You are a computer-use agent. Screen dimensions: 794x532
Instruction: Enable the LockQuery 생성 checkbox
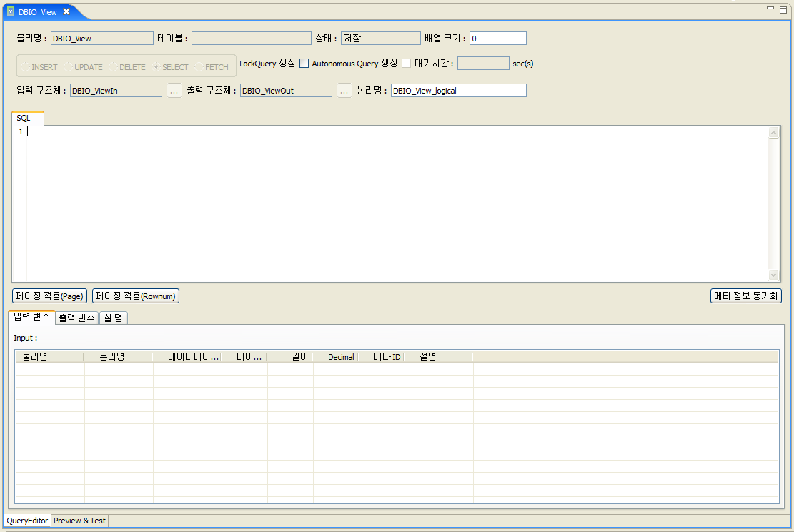pyautogui.click(x=304, y=64)
